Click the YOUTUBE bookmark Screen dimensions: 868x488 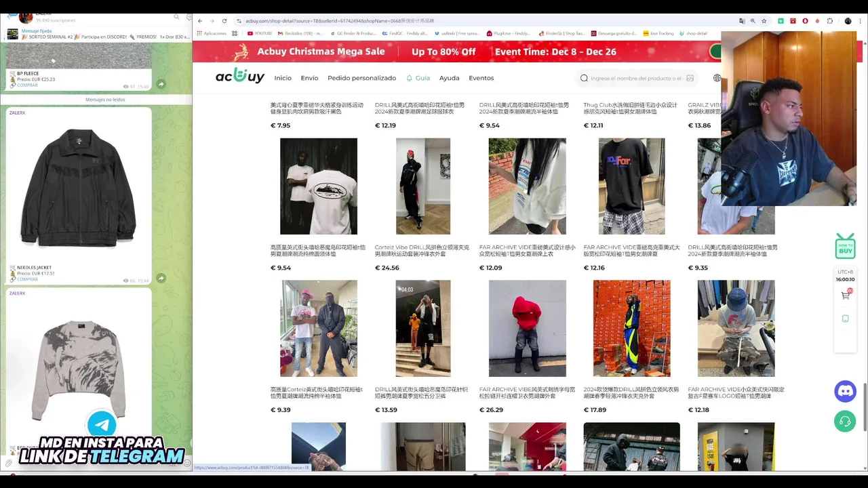click(260, 33)
